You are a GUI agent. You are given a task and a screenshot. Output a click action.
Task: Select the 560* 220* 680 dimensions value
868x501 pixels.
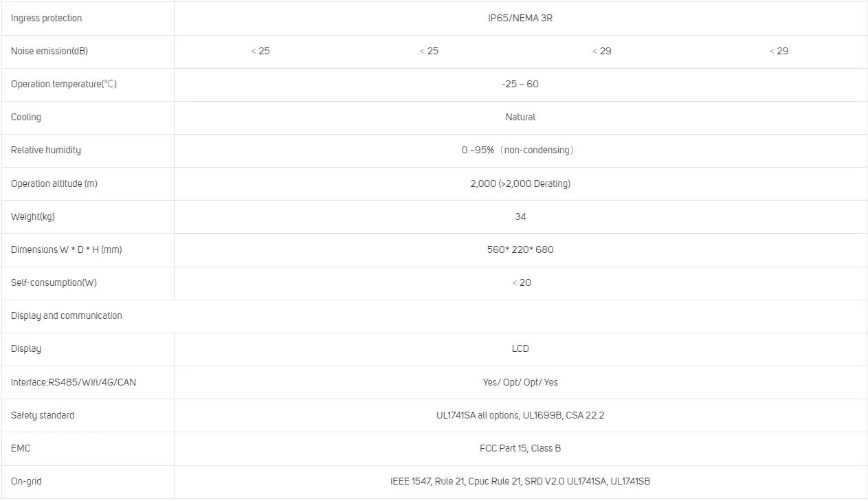(520, 250)
